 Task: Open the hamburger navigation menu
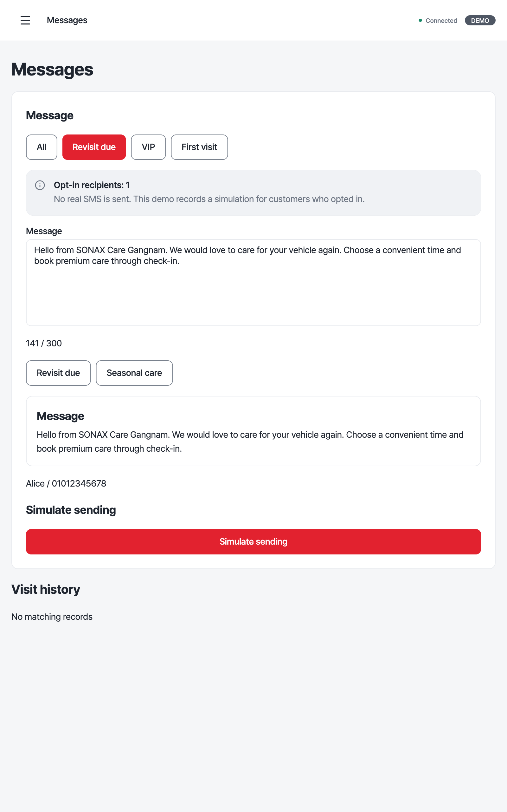(25, 20)
